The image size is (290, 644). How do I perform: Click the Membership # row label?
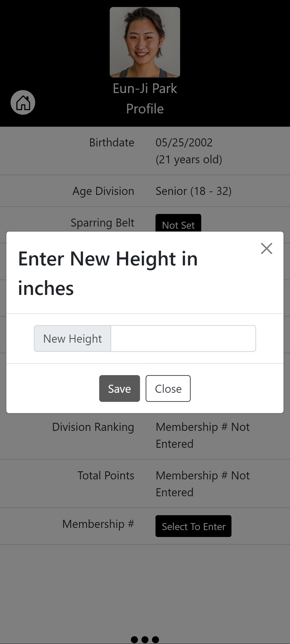[98, 524]
